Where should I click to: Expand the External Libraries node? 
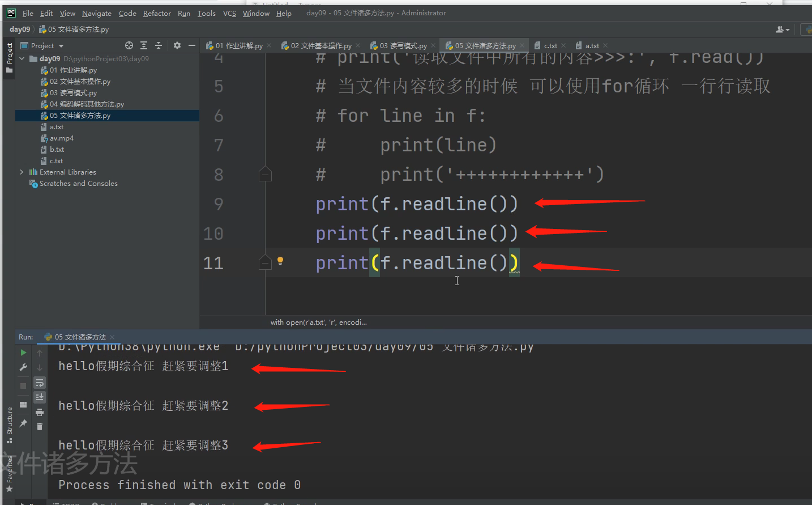pyautogui.click(x=22, y=172)
